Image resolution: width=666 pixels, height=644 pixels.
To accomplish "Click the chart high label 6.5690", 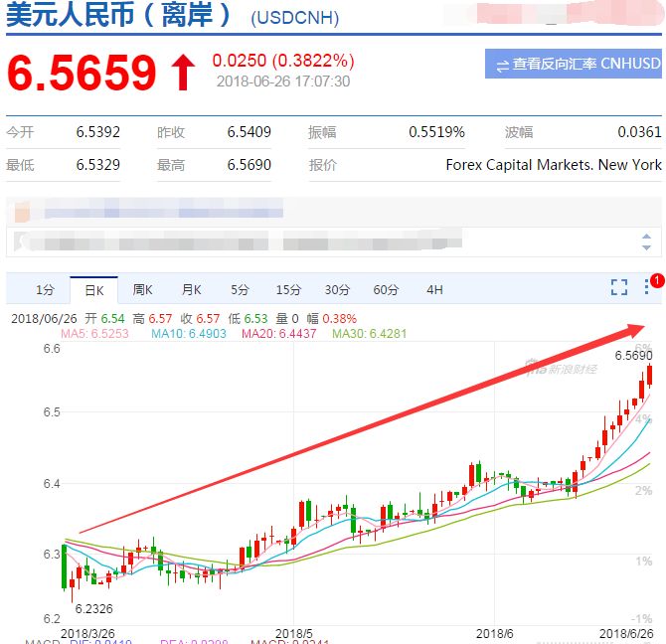I will pyautogui.click(x=633, y=356).
